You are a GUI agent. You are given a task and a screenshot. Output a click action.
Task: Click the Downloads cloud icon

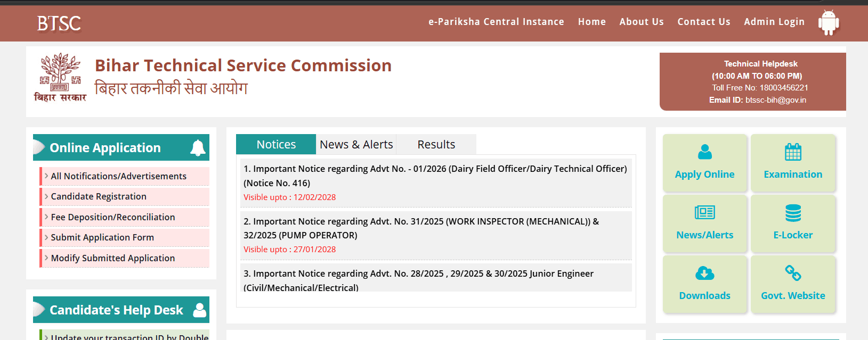point(704,273)
